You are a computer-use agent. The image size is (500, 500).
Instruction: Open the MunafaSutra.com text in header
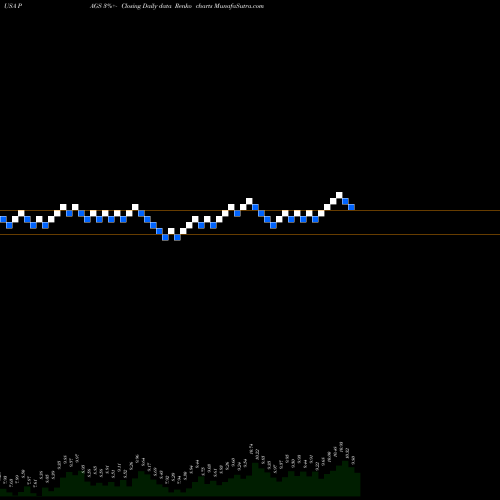239,6
